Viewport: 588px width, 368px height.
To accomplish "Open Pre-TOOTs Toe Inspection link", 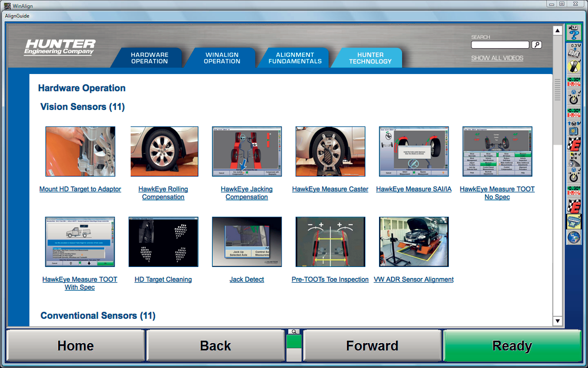I will pyautogui.click(x=330, y=279).
